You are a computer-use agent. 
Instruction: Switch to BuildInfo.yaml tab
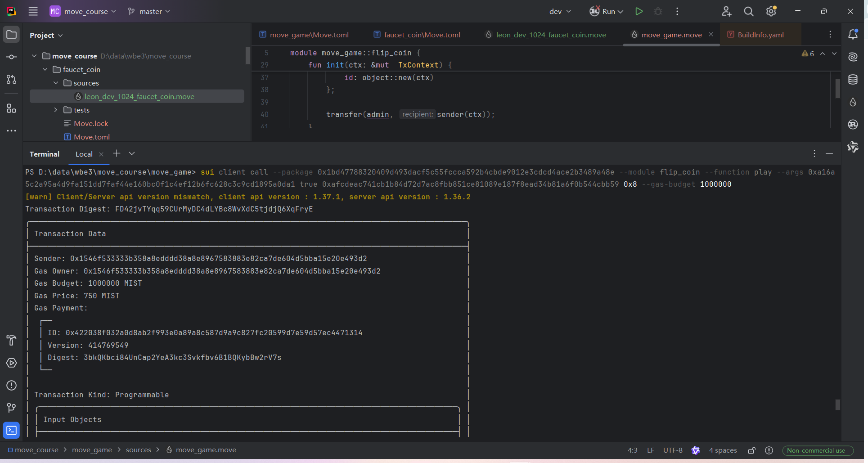(x=756, y=35)
